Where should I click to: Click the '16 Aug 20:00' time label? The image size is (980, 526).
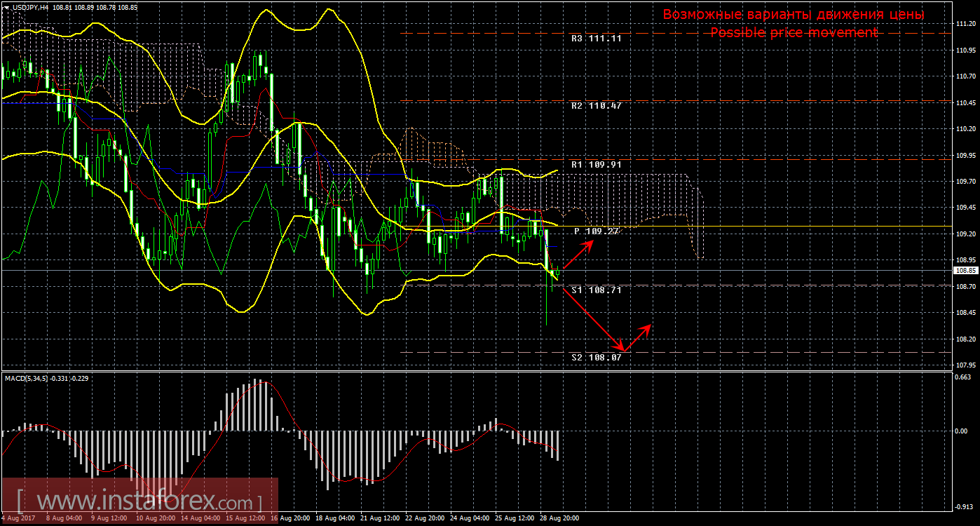pyautogui.click(x=290, y=518)
